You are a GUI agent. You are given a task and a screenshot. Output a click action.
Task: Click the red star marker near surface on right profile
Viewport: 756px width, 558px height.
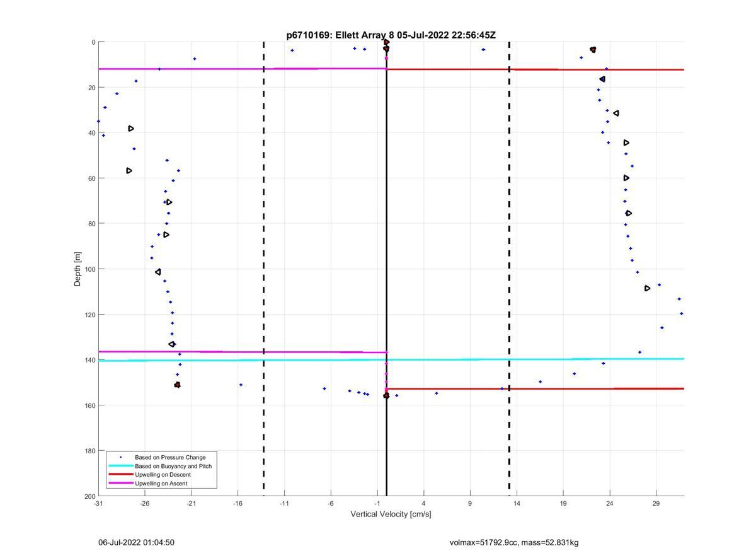[x=593, y=49]
